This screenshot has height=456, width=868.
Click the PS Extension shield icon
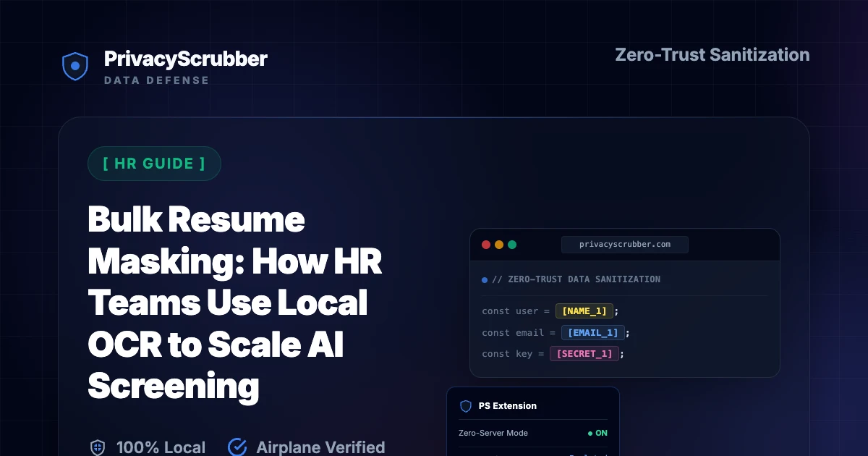(466, 406)
